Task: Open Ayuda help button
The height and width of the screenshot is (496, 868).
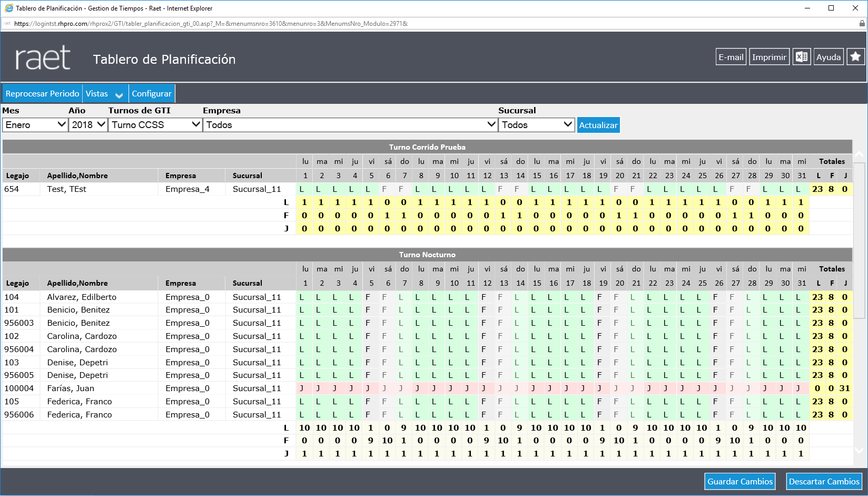Action: (x=828, y=57)
